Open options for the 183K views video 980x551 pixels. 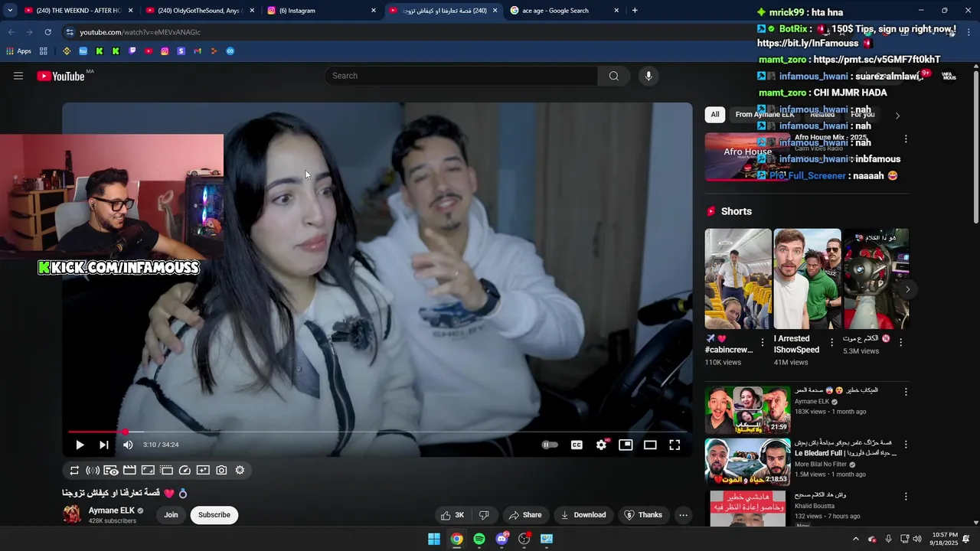tap(906, 392)
